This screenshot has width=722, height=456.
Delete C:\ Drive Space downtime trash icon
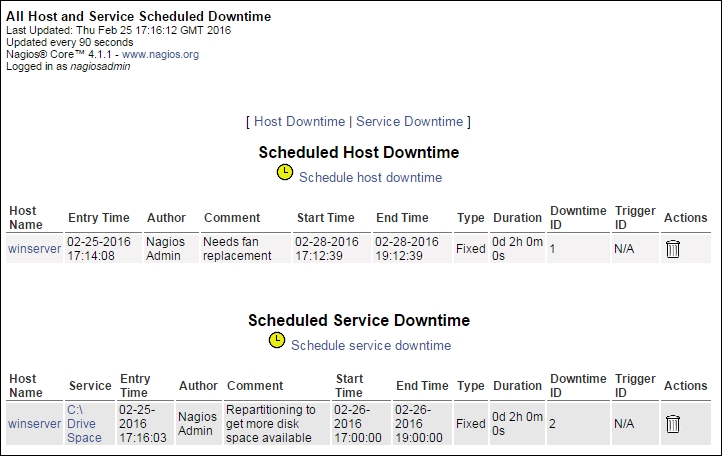(x=673, y=424)
